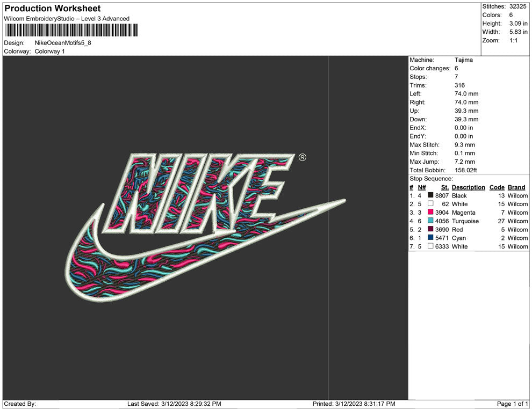Click the Height value '3.09 in'
The image size is (532, 409).
[x=518, y=24]
